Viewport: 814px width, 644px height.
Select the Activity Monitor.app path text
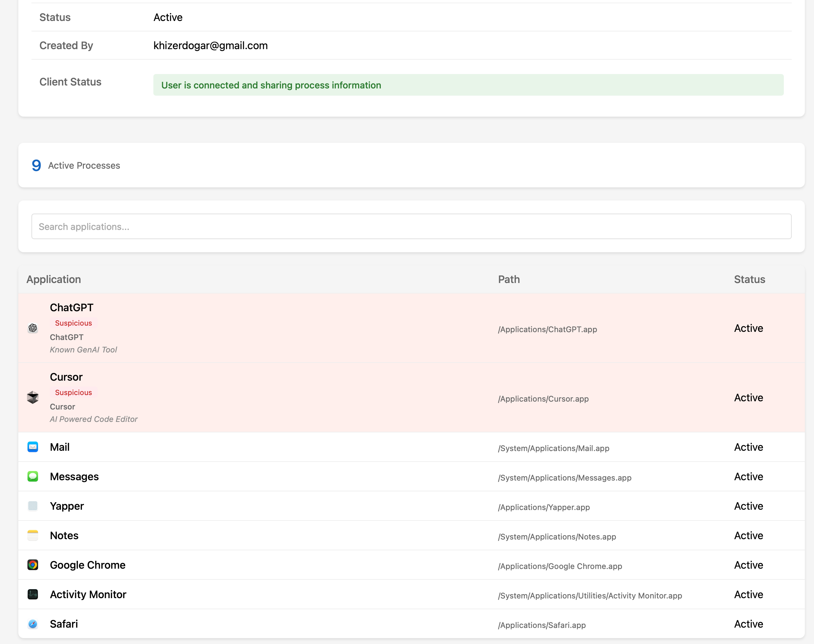[590, 596]
